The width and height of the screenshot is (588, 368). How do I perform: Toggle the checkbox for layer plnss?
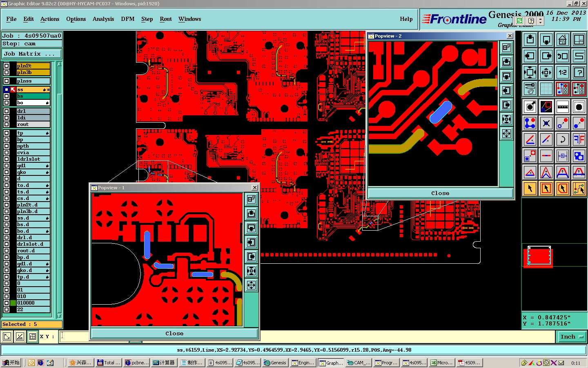pos(7,81)
